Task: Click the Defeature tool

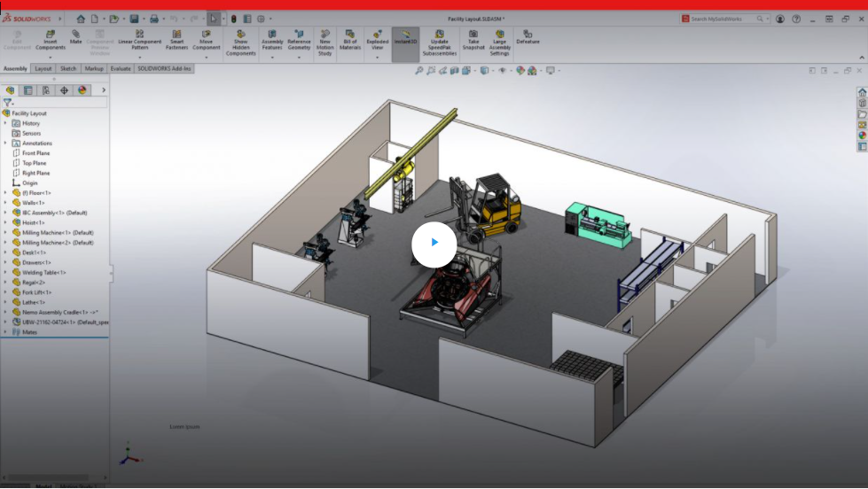Action: point(528,36)
